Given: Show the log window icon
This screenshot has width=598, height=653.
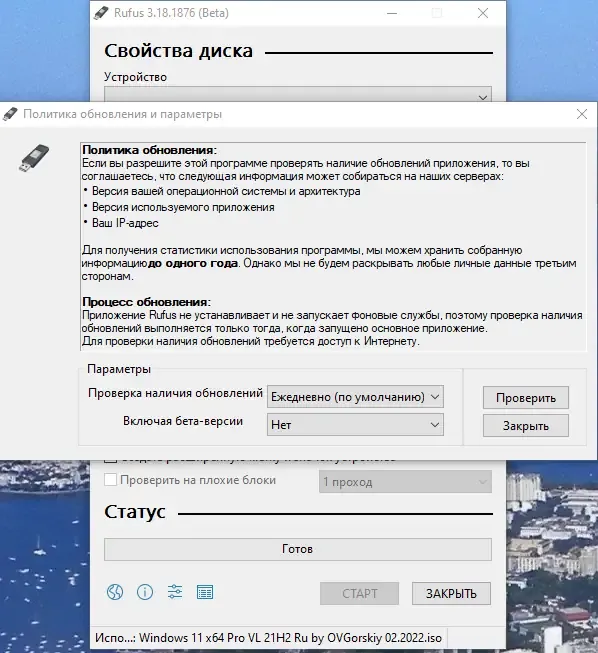Looking at the screenshot, I should pos(205,592).
